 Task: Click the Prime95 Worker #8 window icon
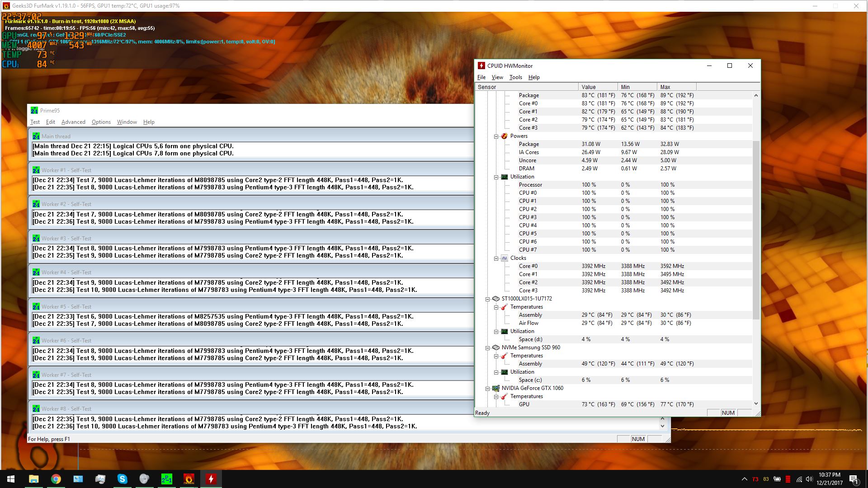coord(36,408)
